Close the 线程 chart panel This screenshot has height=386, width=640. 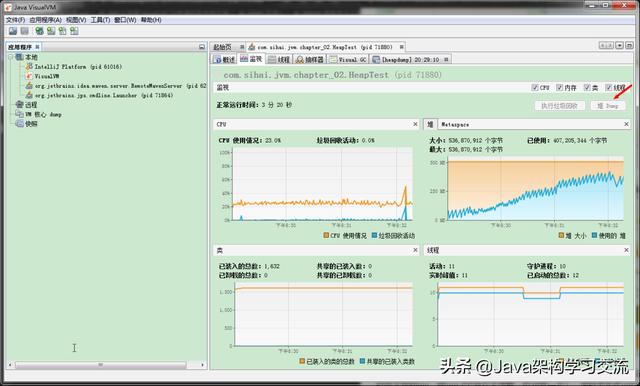(626, 250)
